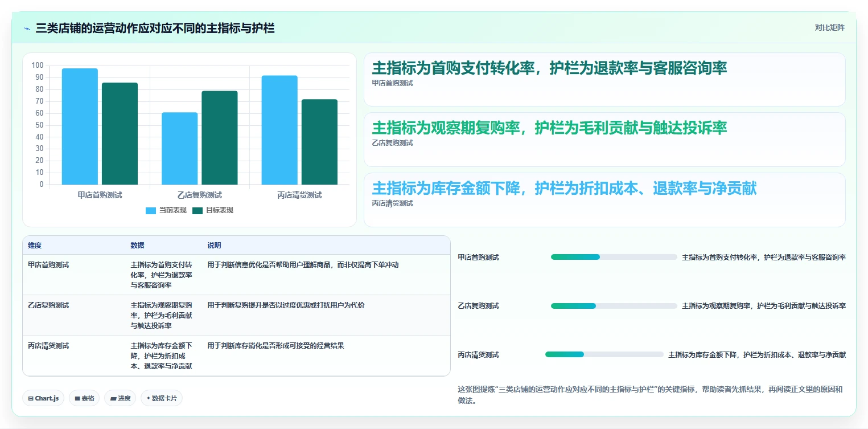Screen dimensions: 868x429
Task: Click the 表格 tag chip
Action: click(x=85, y=398)
